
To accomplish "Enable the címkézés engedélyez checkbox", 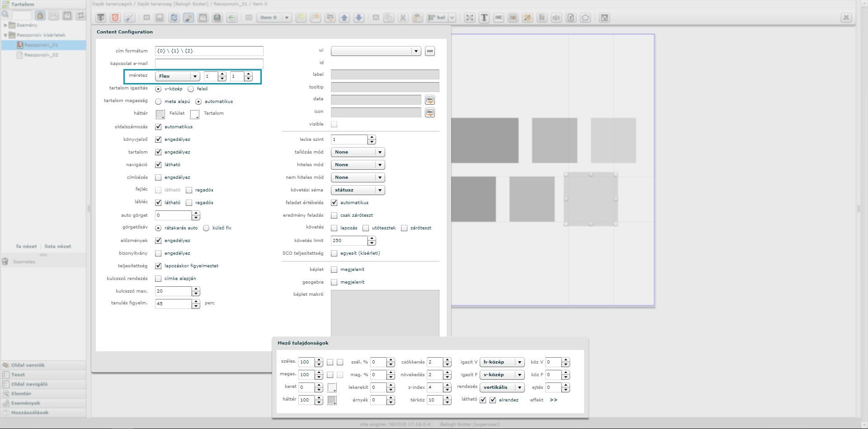I will coord(158,177).
